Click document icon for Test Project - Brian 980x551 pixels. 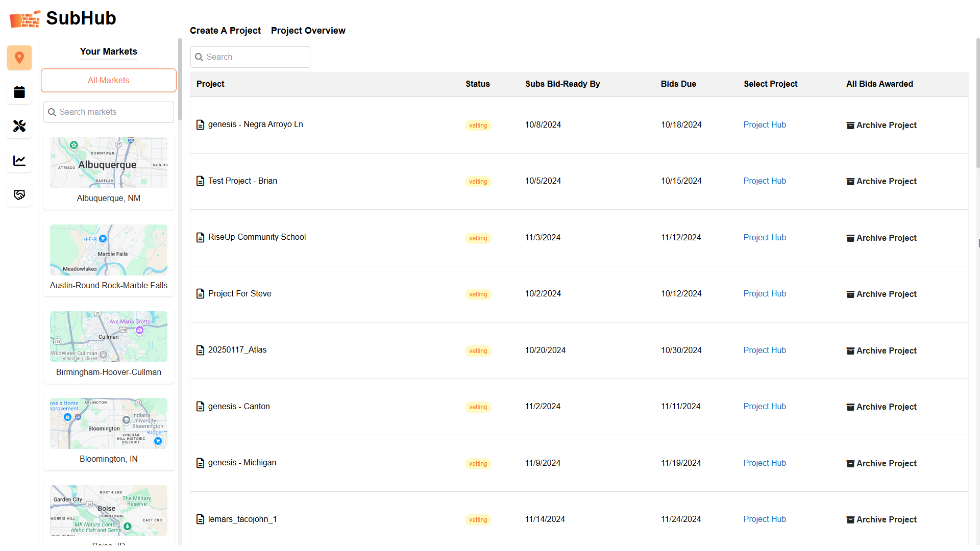tap(201, 181)
